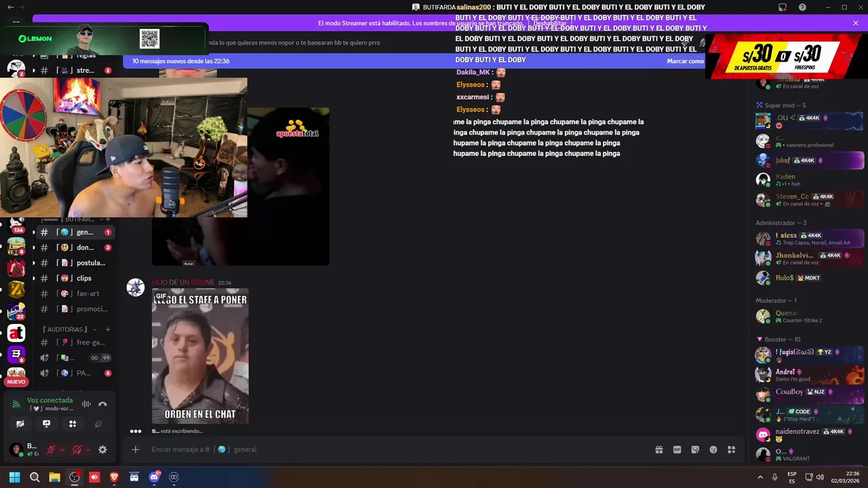The image size is (868, 488).
Task: Open member Johnf in member list
Action: 809,161
